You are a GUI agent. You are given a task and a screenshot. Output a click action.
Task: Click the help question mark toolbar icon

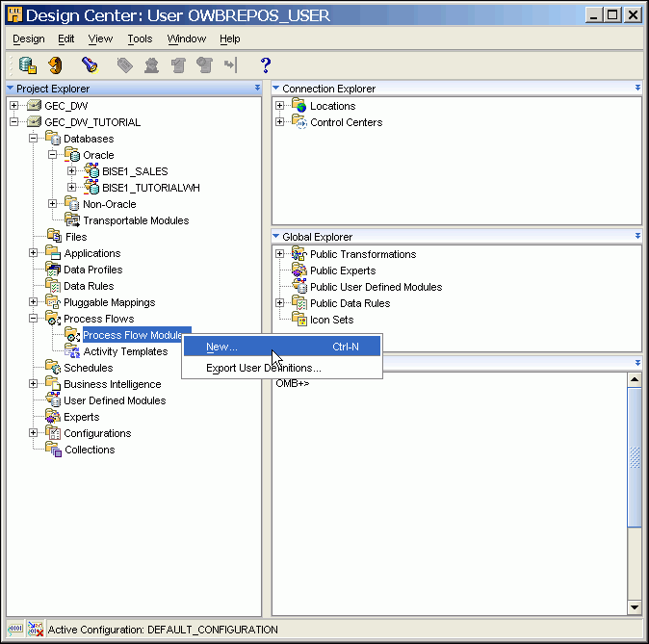266,65
